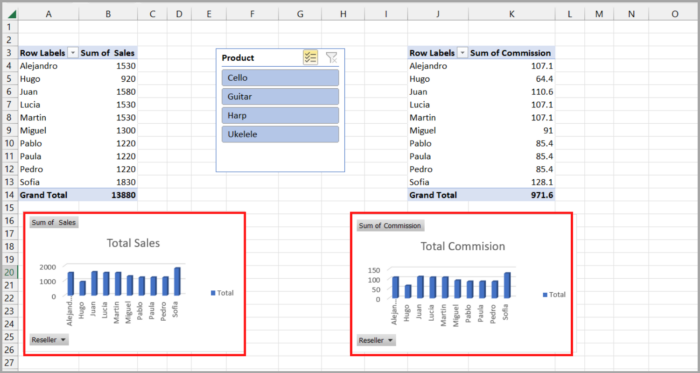Click the Product slicer title
This screenshot has width=700, height=373.
click(x=238, y=58)
